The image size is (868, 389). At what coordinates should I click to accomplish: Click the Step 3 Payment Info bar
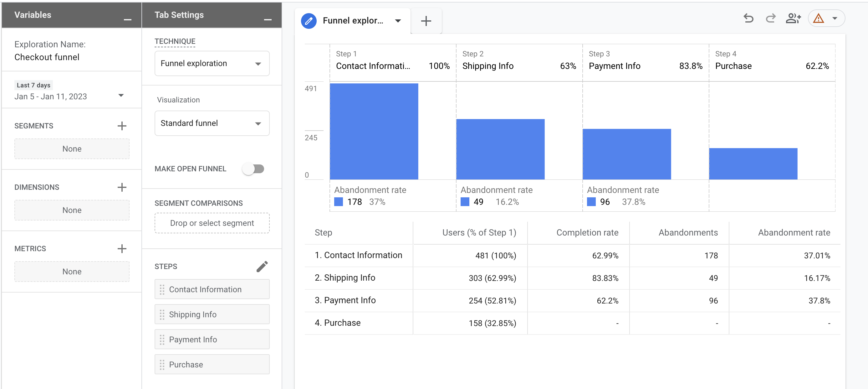coord(627,154)
